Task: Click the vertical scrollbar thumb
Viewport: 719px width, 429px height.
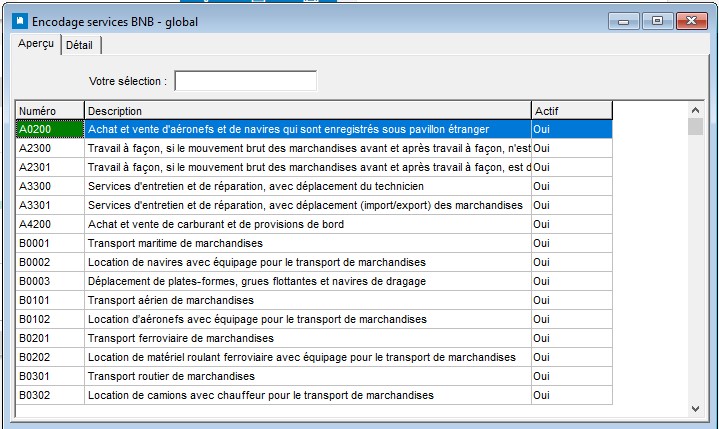Action: [x=695, y=126]
